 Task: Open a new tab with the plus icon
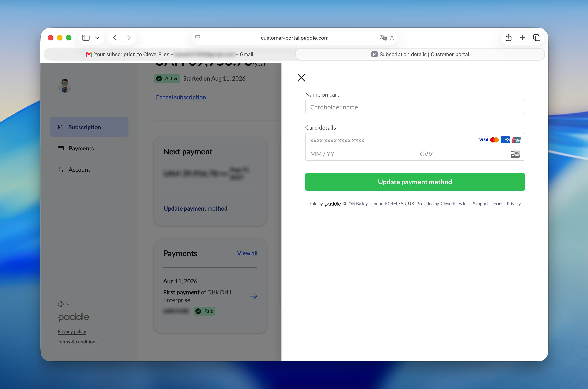(x=522, y=38)
